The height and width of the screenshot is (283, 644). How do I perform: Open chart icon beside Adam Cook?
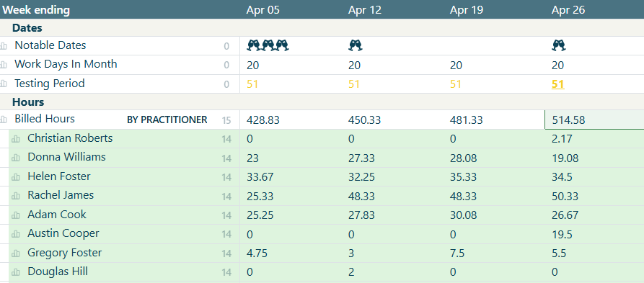16,215
